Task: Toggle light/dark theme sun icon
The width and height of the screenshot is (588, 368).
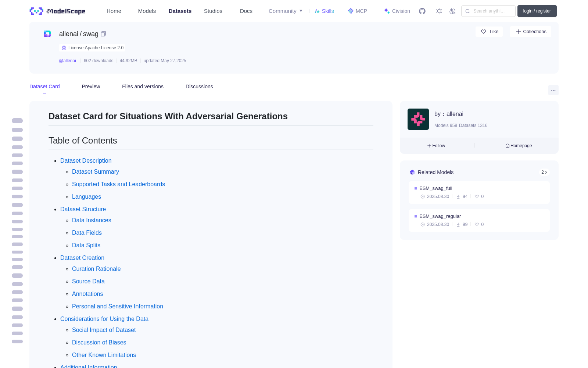Action: [439, 11]
